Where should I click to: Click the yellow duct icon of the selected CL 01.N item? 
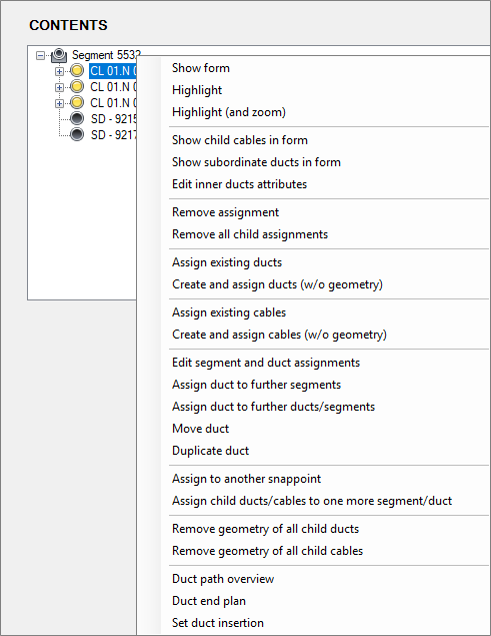pyautogui.click(x=77, y=71)
